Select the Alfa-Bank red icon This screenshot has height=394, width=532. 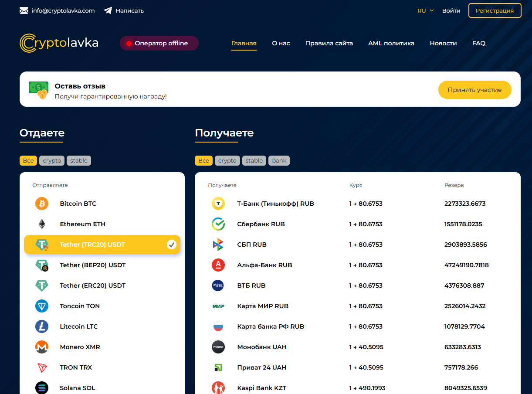tap(218, 265)
